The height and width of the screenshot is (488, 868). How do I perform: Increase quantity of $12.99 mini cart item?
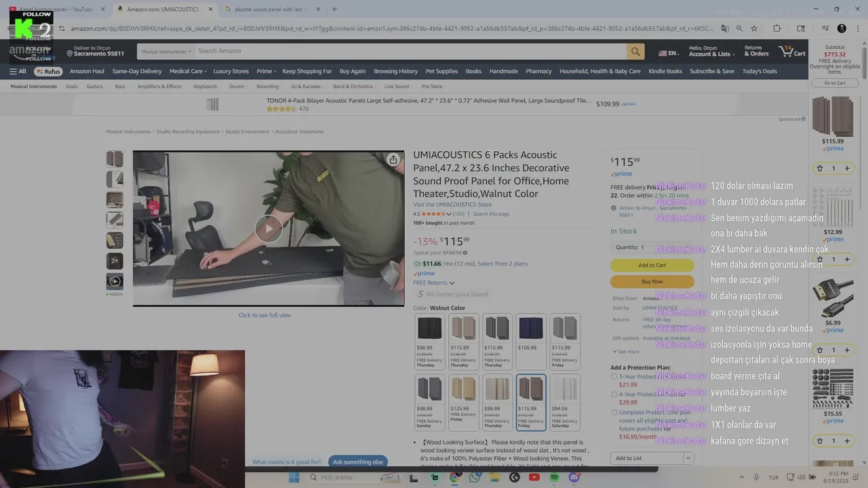tap(847, 259)
